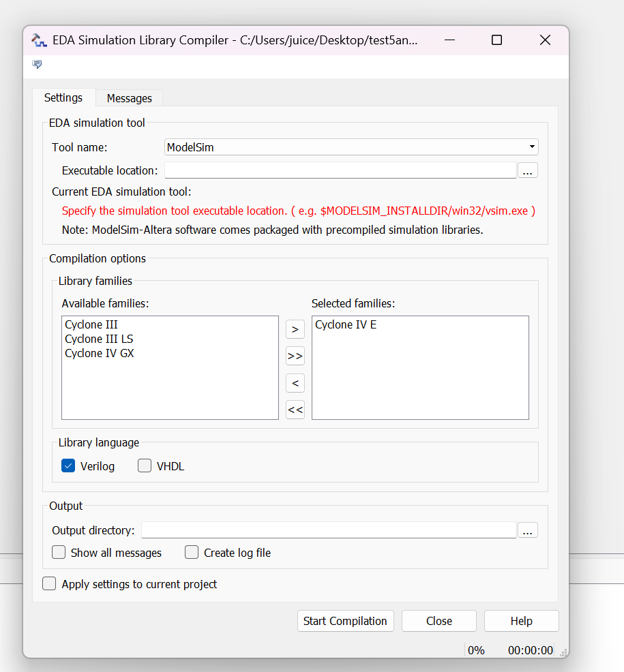This screenshot has height=672, width=624.
Task: Open Help for the library compiler
Action: click(x=521, y=621)
